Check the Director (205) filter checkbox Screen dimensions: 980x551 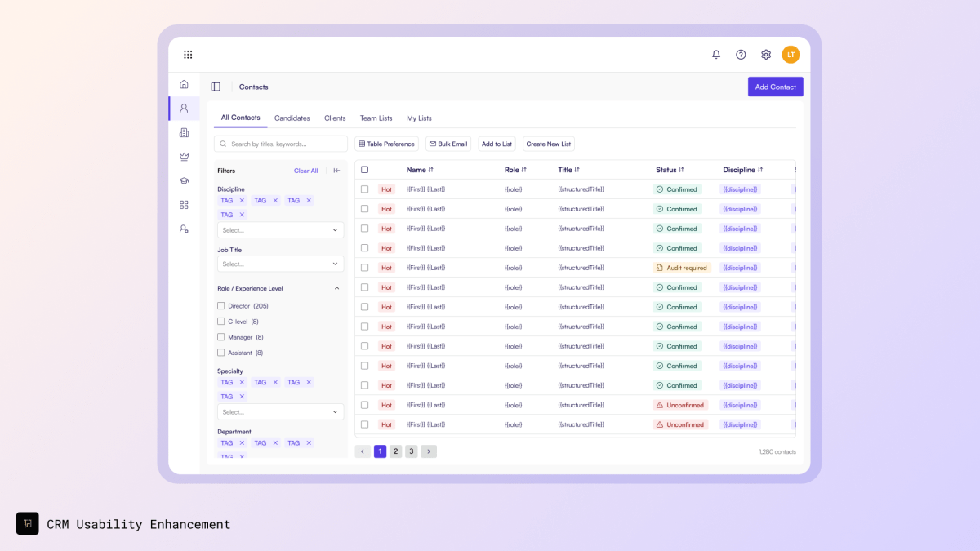point(221,305)
